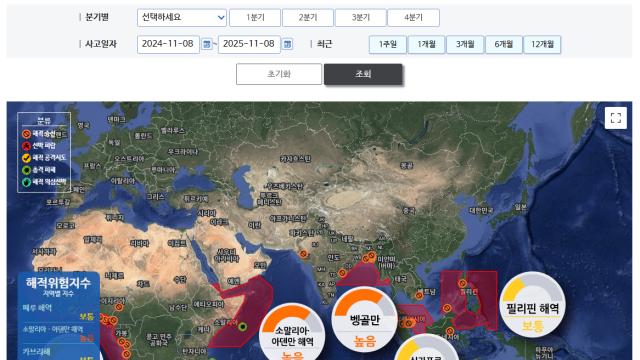The width and height of the screenshot is (640, 360).
Task: Focus the start date field 2024-11-08
Action: click(x=168, y=44)
